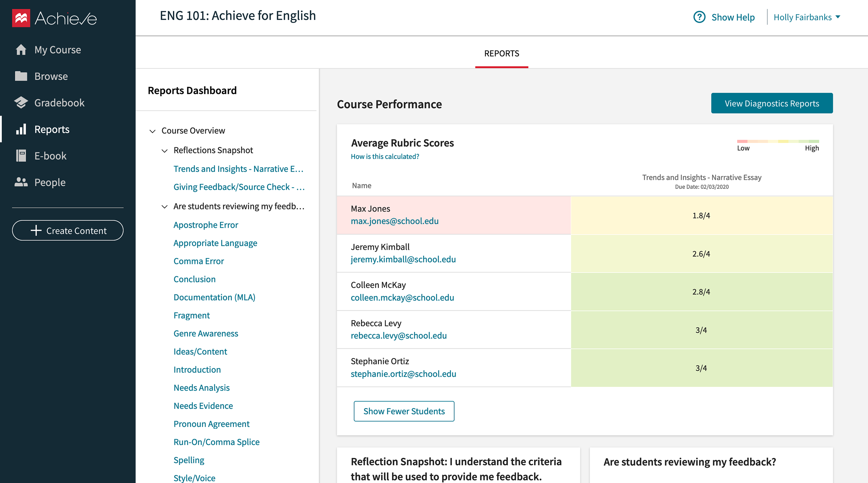
Task: Open the Needs Evidence report
Action: point(203,406)
